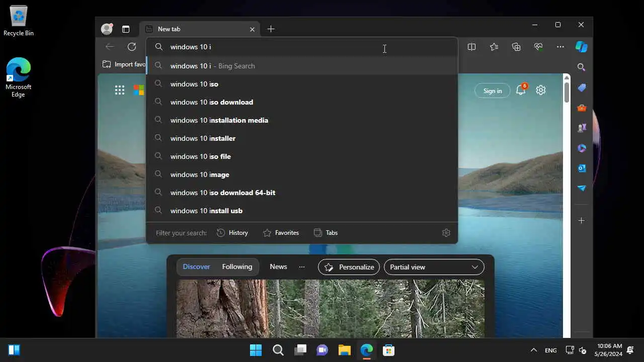Open sidebar Tools briefcase icon
The height and width of the screenshot is (362, 644).
click(582, 108)
